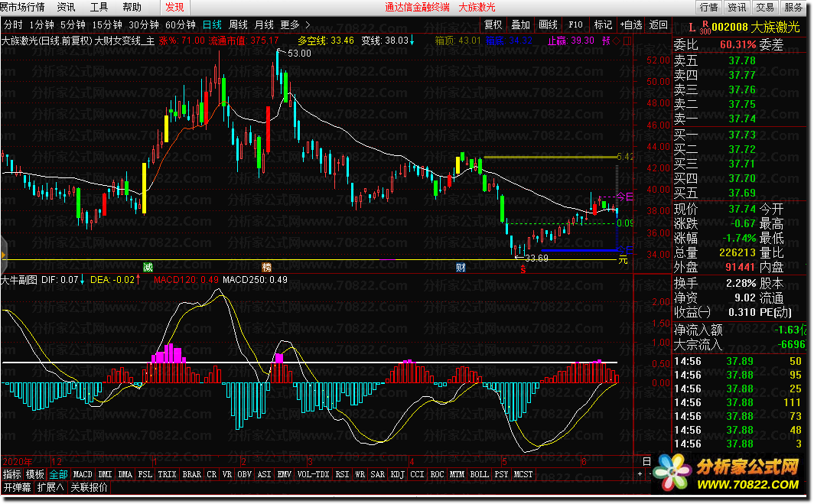
Task: Switch sub-chart to KDJ indicator
Action: click(397, 474)
